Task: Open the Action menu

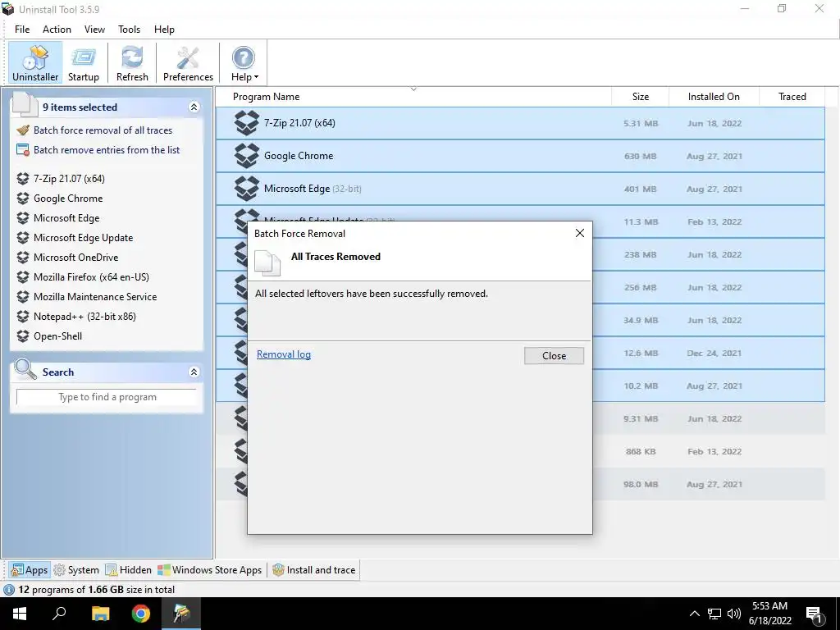Action: [57, 30]
